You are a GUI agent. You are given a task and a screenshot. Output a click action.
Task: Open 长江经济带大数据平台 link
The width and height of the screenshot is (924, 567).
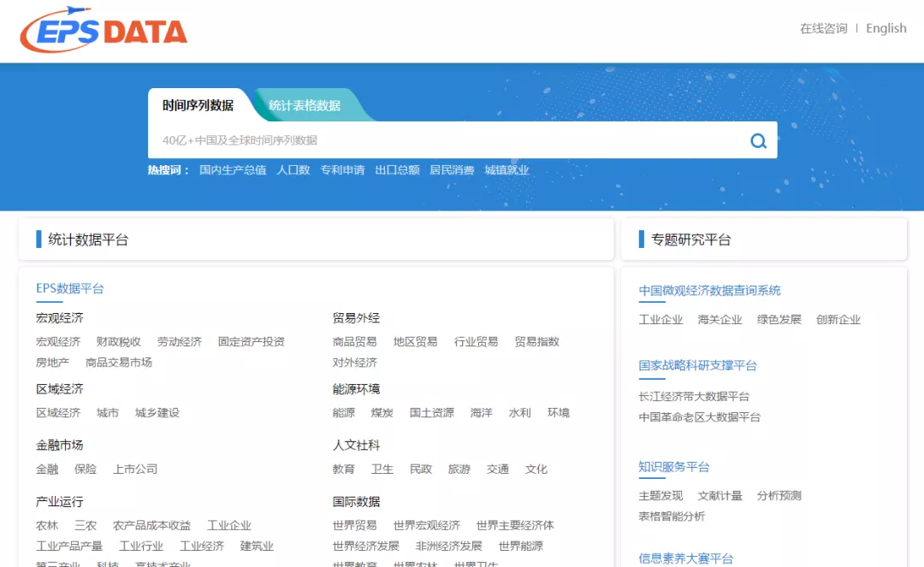pos(694,396)
